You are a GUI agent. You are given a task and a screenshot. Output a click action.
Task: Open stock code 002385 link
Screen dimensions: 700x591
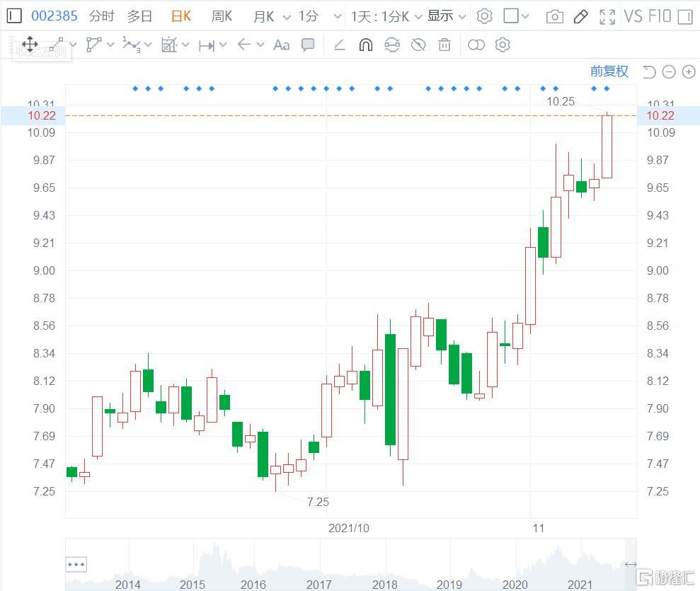(54, 16)
